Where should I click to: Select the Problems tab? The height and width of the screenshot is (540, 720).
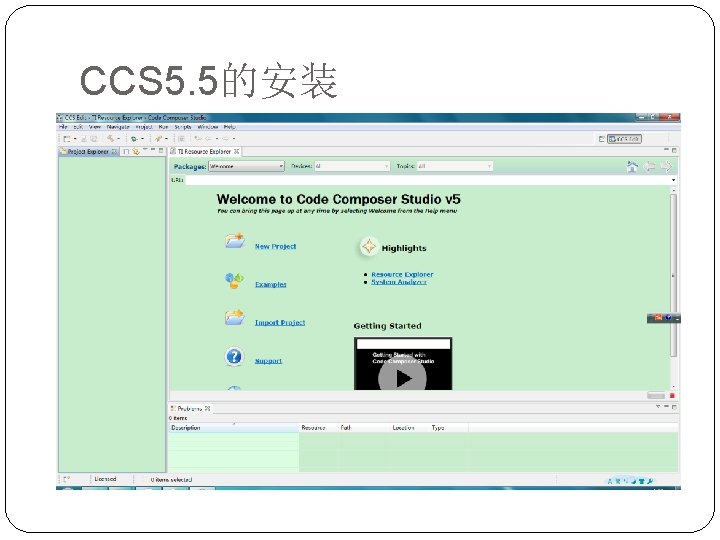[190, 408]
